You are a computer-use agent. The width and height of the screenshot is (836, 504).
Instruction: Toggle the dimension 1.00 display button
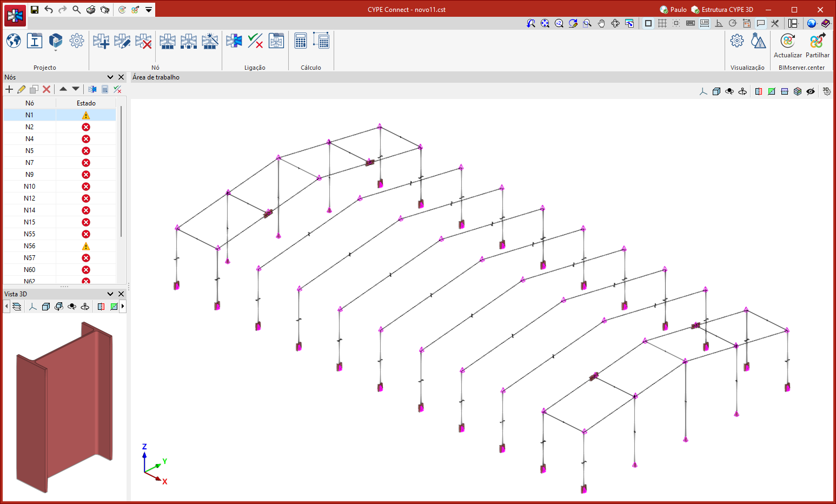[705, 23]
